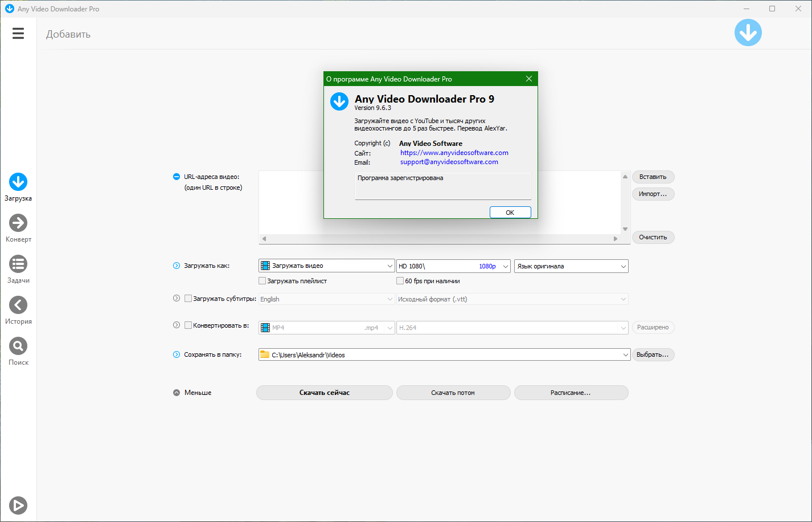Click the URL box scroll up arrow
Image resolution: width=812 pixels, height=522 pixels.
point(625,176)
